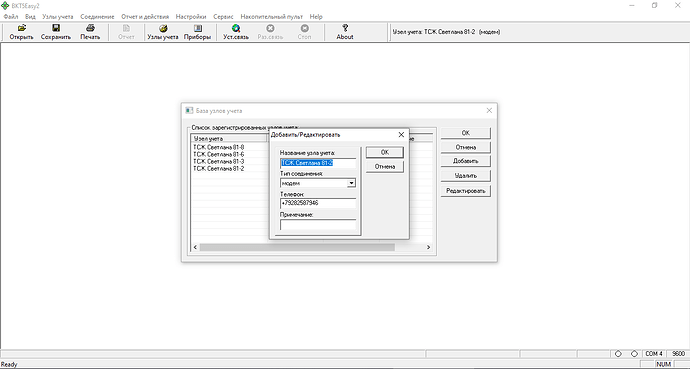
Task: Click the Телефон number field
Action: [318, 203]
